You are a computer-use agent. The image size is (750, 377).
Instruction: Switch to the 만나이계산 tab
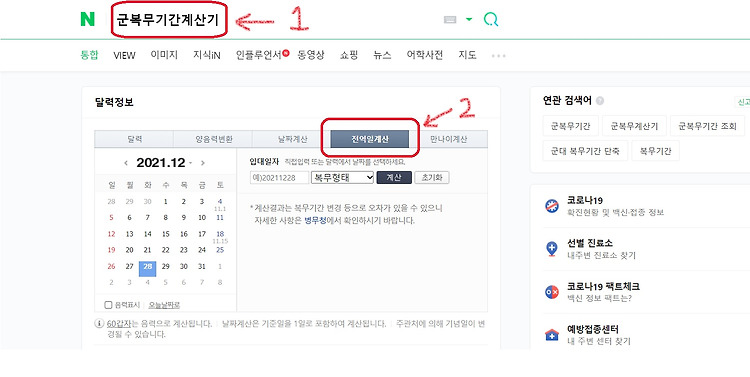[x=449, y=139]
